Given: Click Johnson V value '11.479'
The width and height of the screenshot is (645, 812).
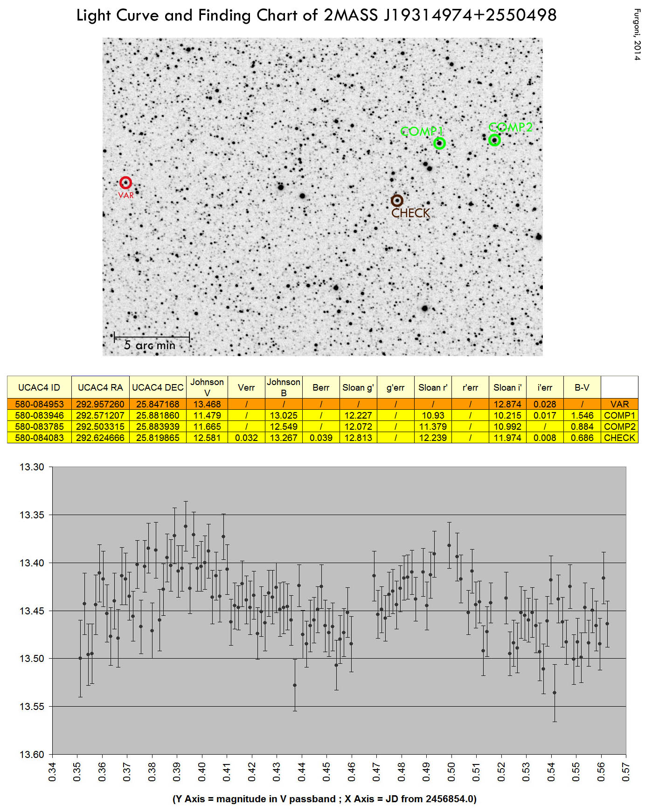Looking at the screenshot, I should pos(207,415).
